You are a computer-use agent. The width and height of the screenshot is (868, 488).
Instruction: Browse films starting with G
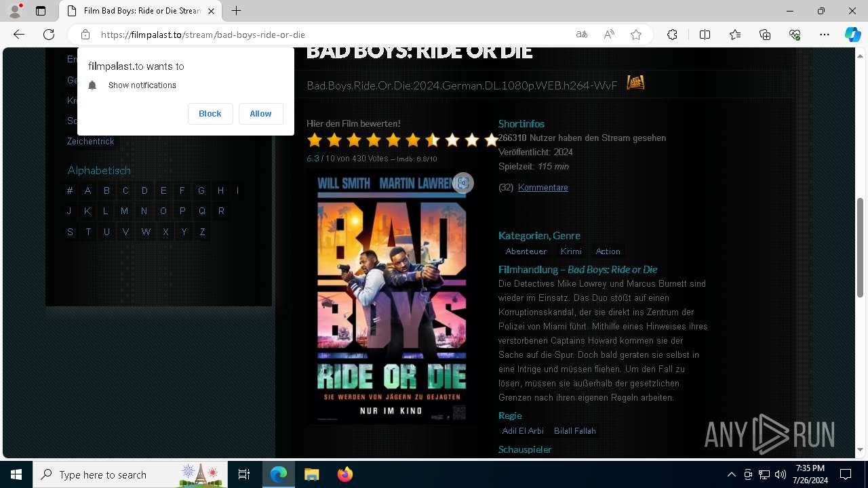pos(201,191)
